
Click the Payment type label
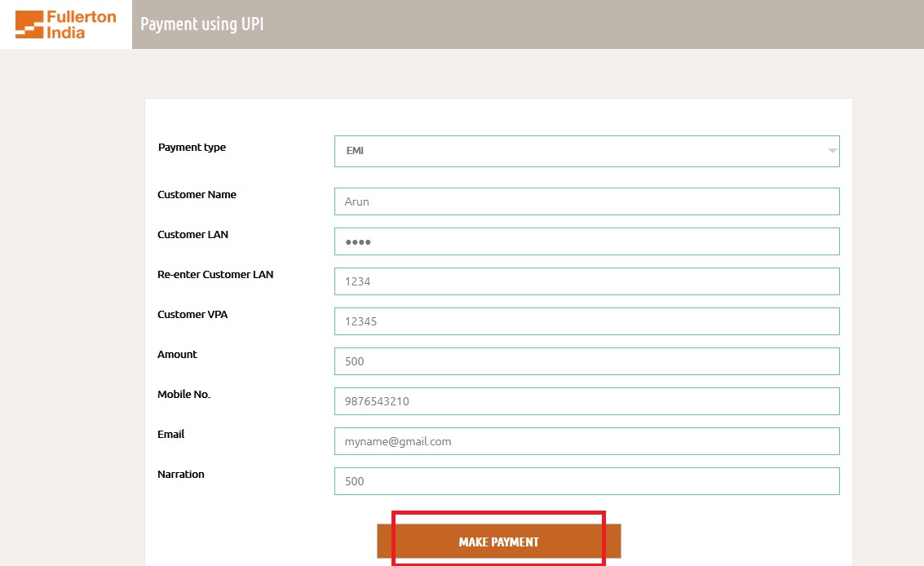click(x=192, y=148)
